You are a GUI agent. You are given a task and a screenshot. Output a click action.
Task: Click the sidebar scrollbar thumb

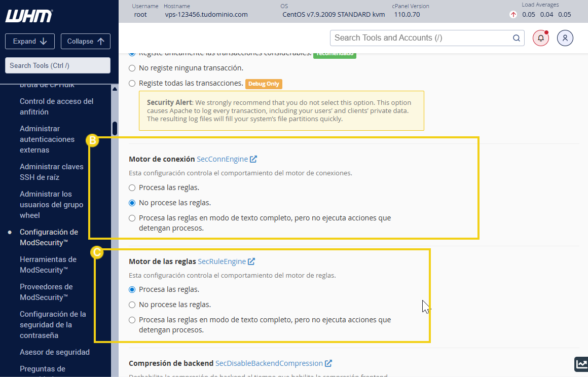pyautogui.click(x=115, y=128)
